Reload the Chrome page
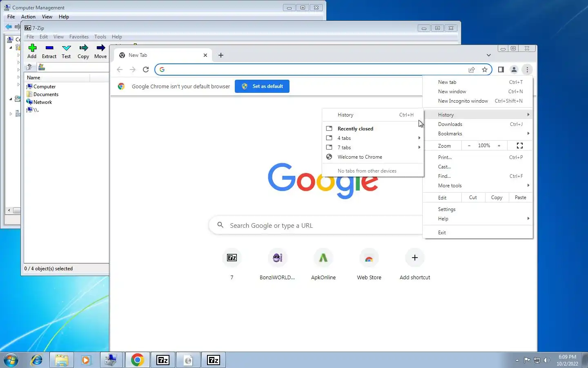This screenshot has width=588, height=368. click(146, 70)
